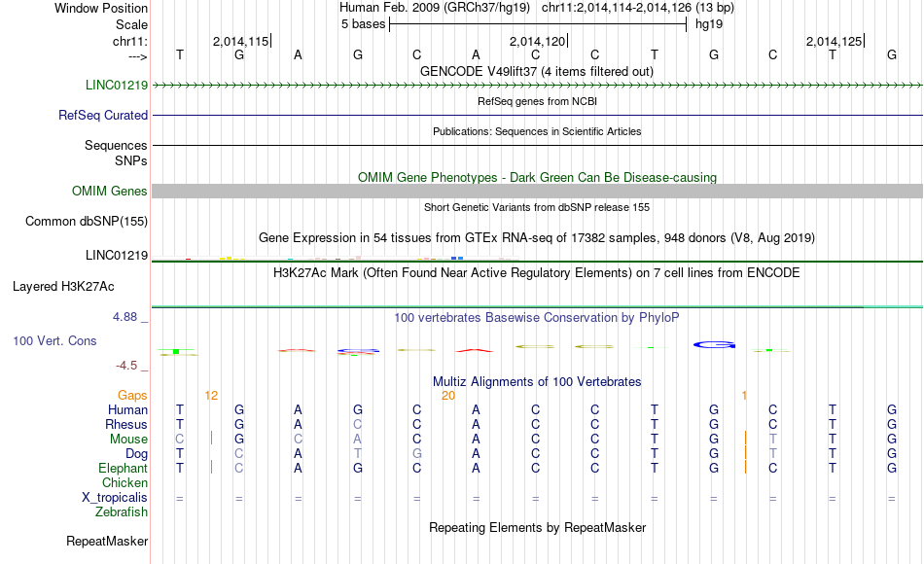Click the 5 bases scale label

point(363,24)
